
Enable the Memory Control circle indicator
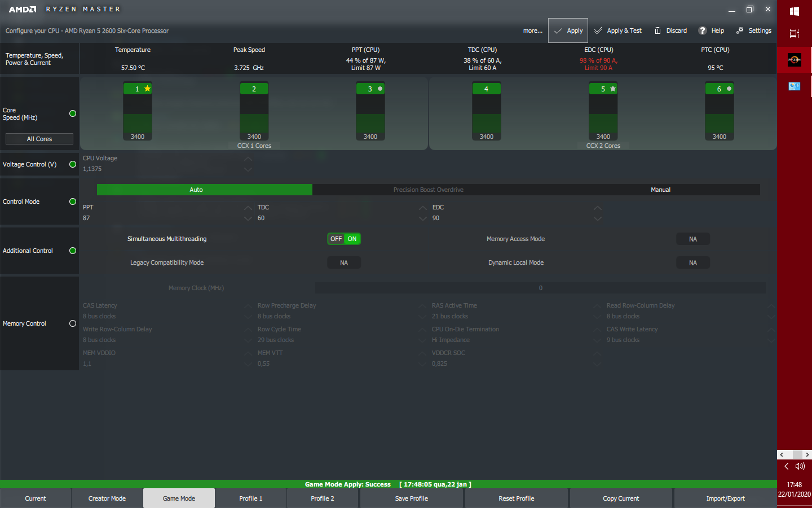(x=73, y=323)
